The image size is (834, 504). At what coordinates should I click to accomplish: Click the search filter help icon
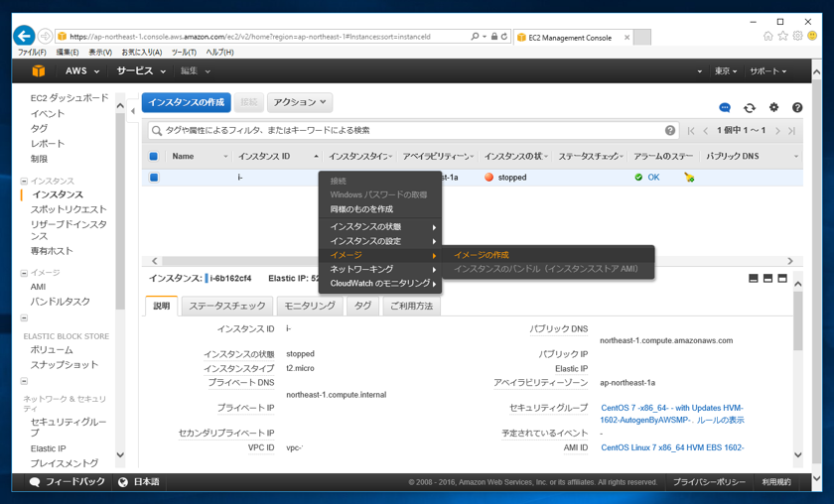(x=670, y=130)
